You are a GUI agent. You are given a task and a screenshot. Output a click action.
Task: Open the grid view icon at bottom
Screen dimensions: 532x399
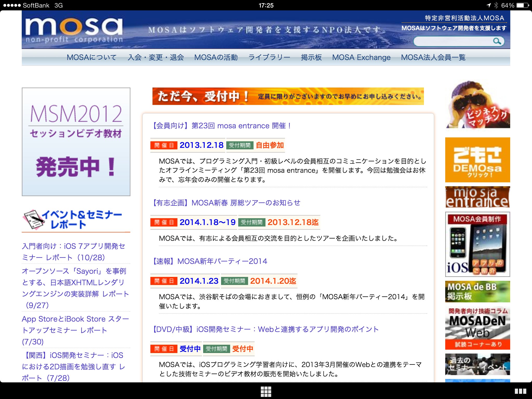266,391
